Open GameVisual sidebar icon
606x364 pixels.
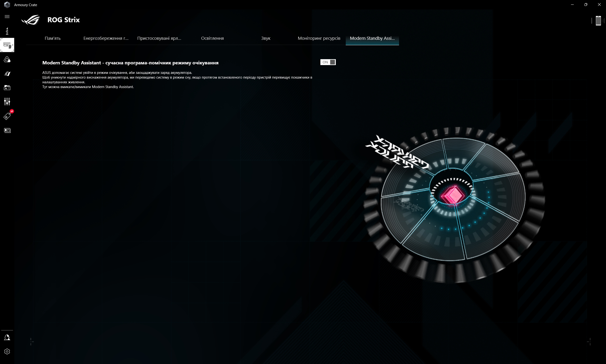pyautogui.click(x=7, y=74)
